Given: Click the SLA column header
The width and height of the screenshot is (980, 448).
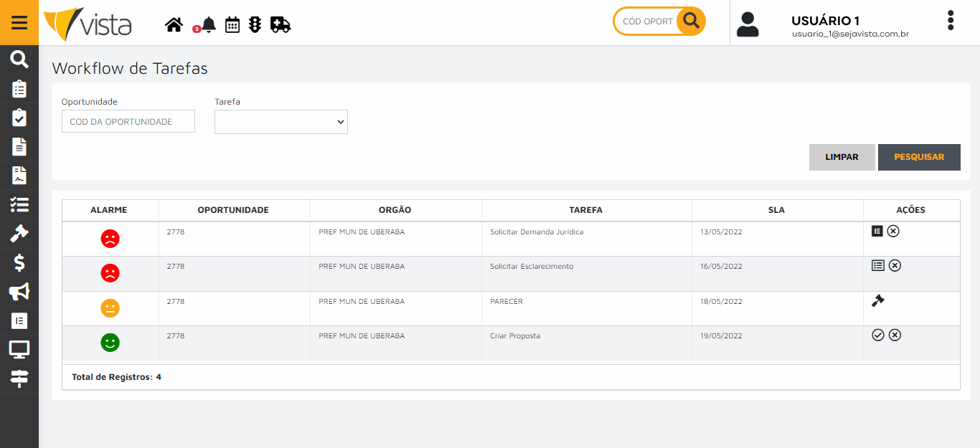Looking at the screenshot, I should 776,210.
